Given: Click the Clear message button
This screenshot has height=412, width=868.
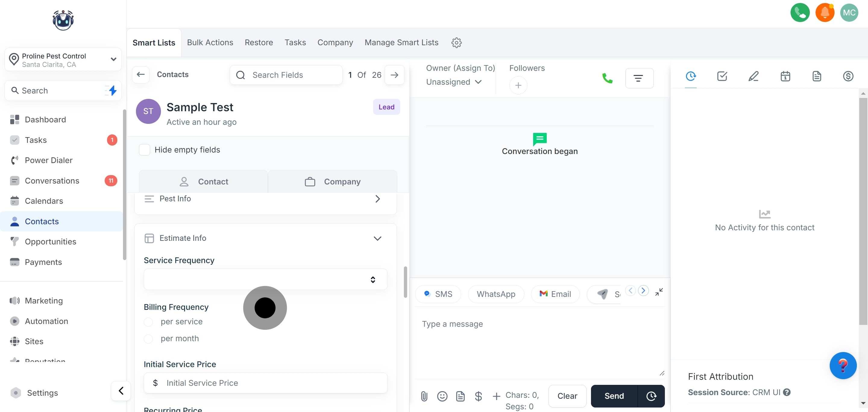Looking at the screenshot, I should tap(567, 396).
